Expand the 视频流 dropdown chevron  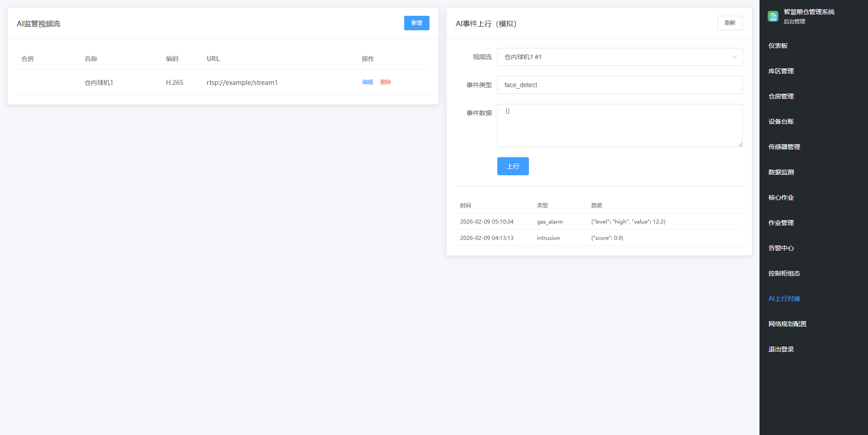click(734, 57)
